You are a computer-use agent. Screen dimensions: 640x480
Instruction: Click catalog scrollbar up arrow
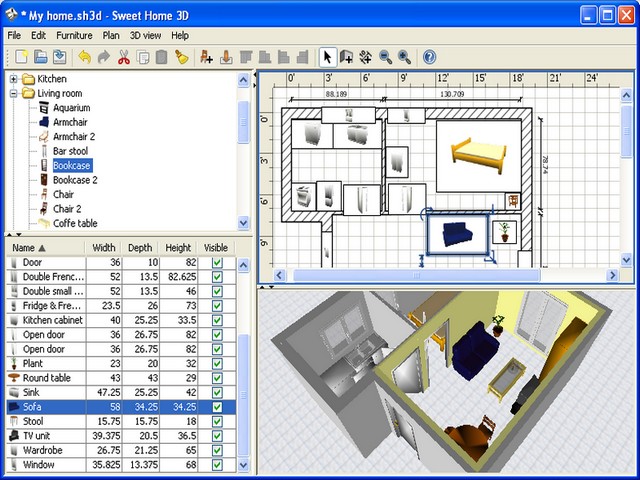[243, 80]
